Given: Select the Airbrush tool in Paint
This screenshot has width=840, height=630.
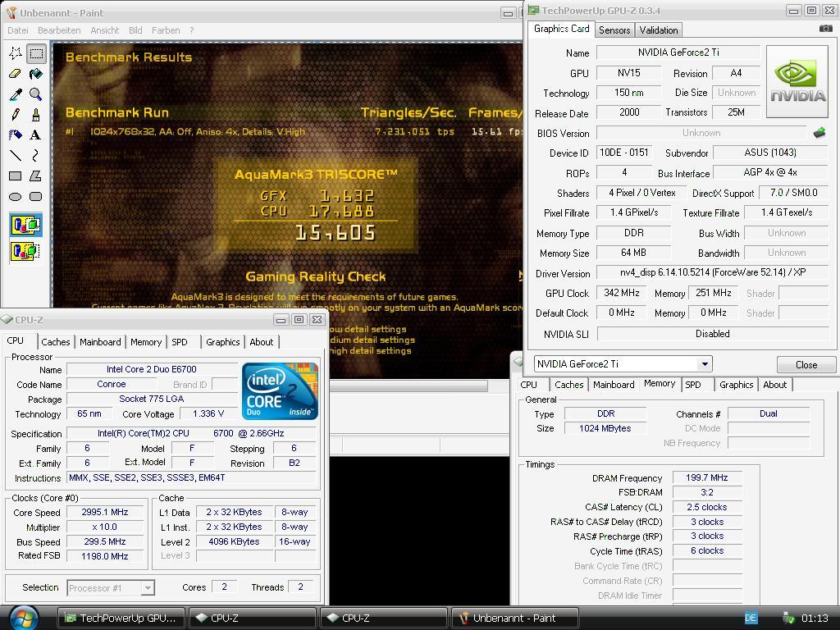Looking at the screenshot, I should click(16, 135).
